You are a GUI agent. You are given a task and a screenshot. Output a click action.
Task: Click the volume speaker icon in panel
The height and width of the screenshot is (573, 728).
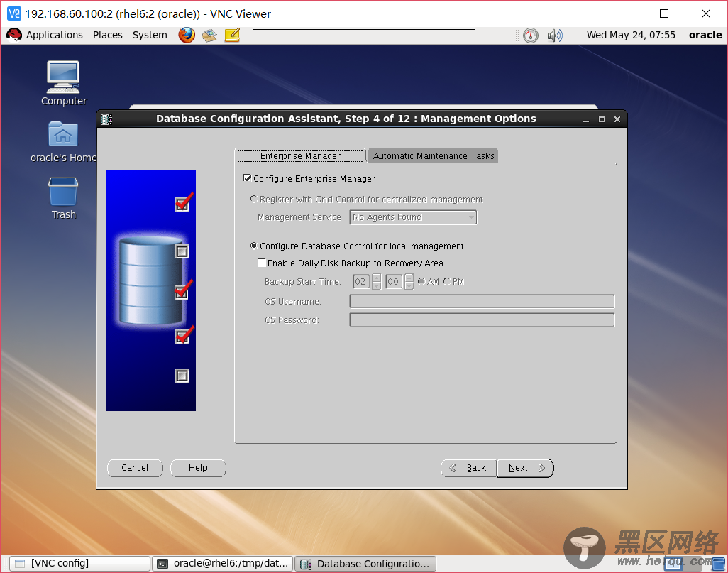555,36
